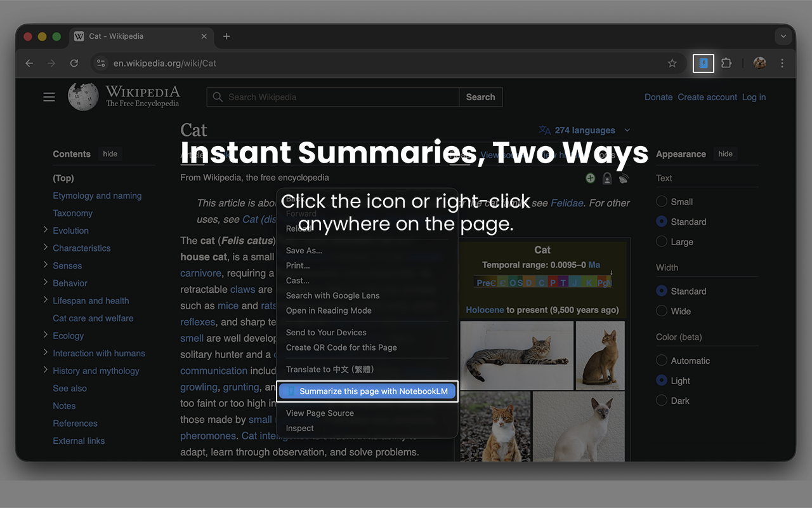Image resolution: width=812 pixels, height=508 pixels.
Task: Hide the Contents sidebar
Action: tap(110, 154)
